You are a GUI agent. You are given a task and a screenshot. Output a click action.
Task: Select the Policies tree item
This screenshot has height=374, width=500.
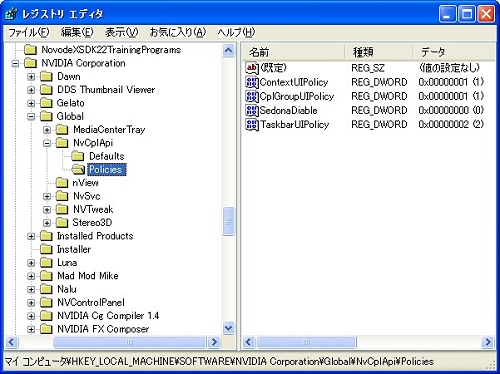click(106, 170)
